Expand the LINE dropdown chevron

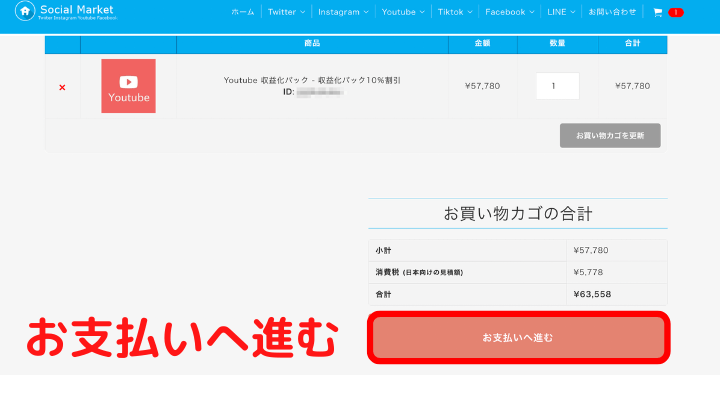(x=573, y=12)
